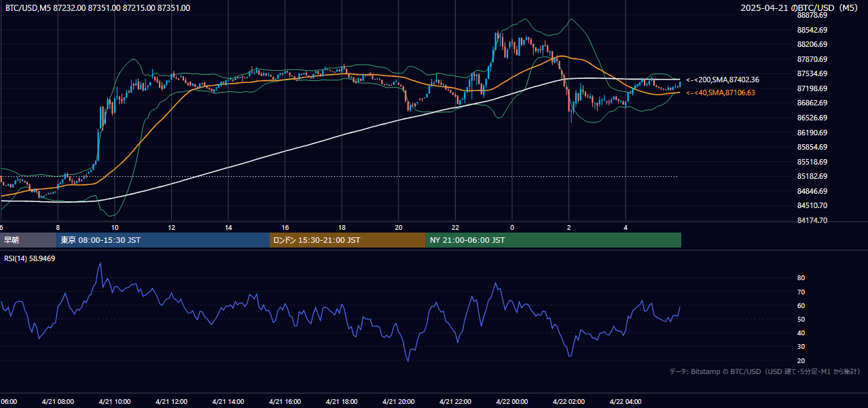Click RSI scale value 60
868x408 pixels.
[801, 305]
